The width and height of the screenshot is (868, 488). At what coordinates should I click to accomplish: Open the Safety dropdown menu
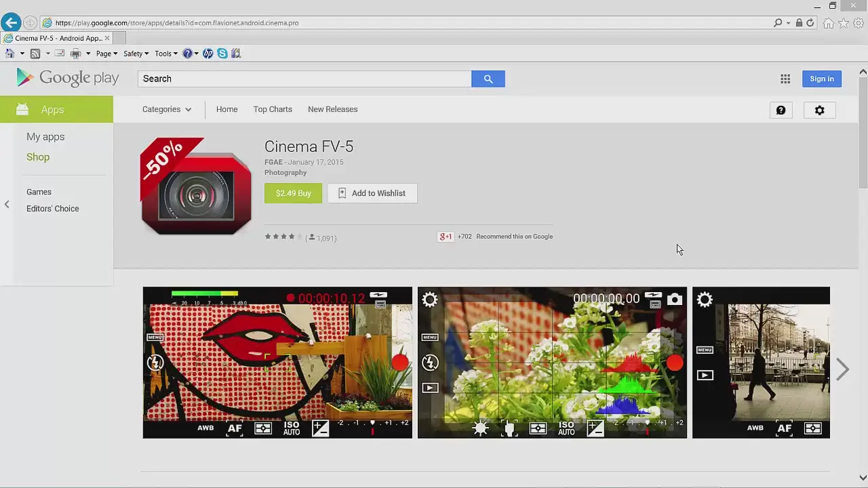pos(136,54)
